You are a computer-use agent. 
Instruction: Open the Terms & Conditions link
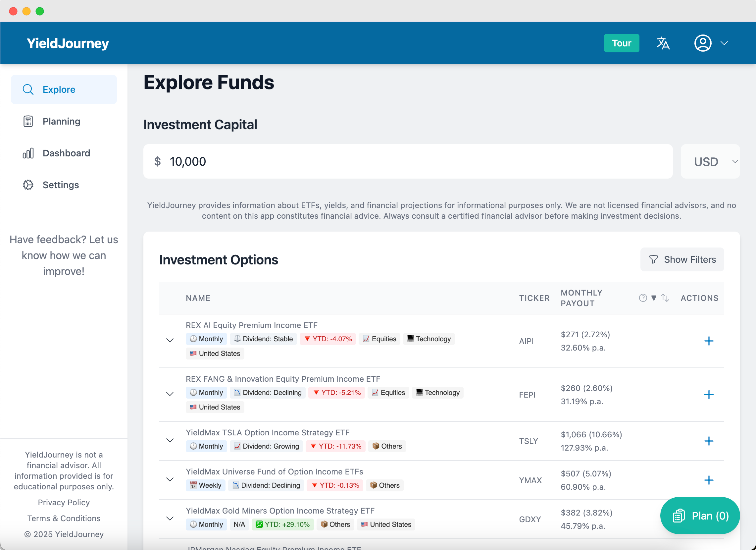click(x=64, y=518)
